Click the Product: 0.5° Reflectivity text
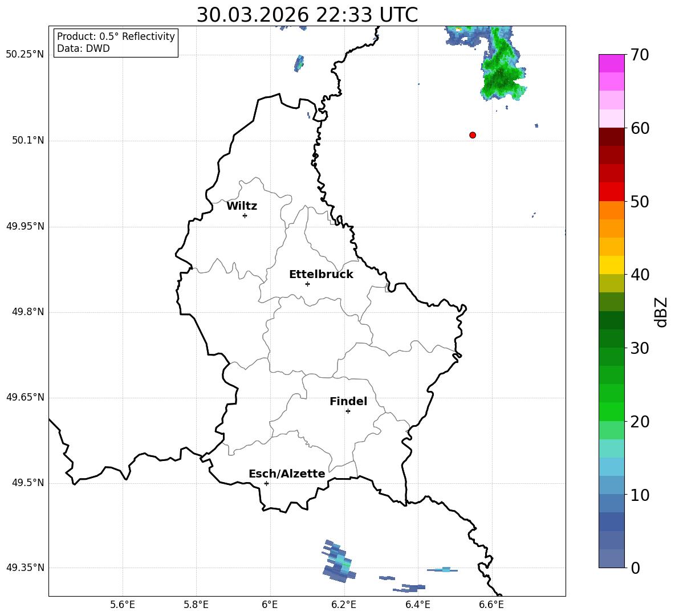The image size is (675, 616). 116,36
